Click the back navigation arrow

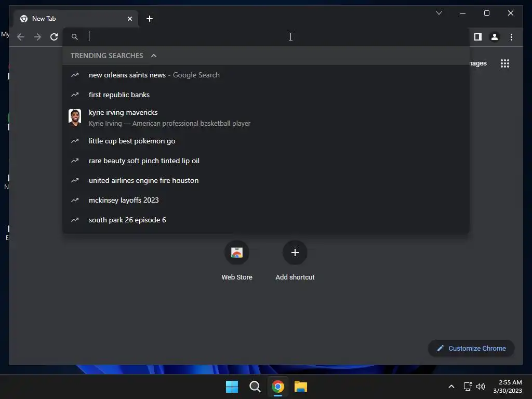[x=21, y=37]
